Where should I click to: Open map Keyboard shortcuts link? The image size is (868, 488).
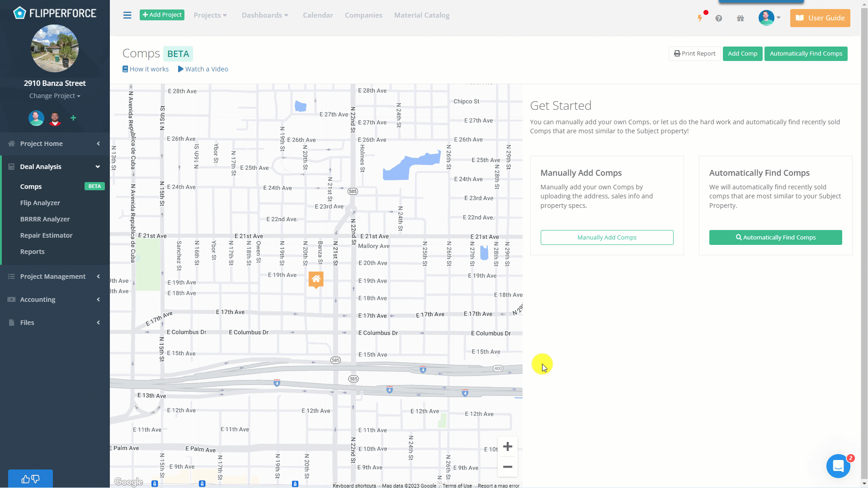point(354,486)
